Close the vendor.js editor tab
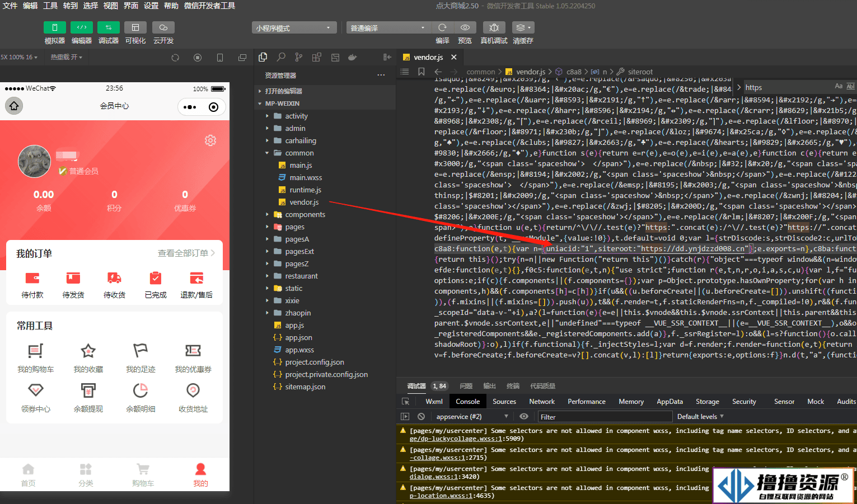857x504 pixels. [454, 57]
